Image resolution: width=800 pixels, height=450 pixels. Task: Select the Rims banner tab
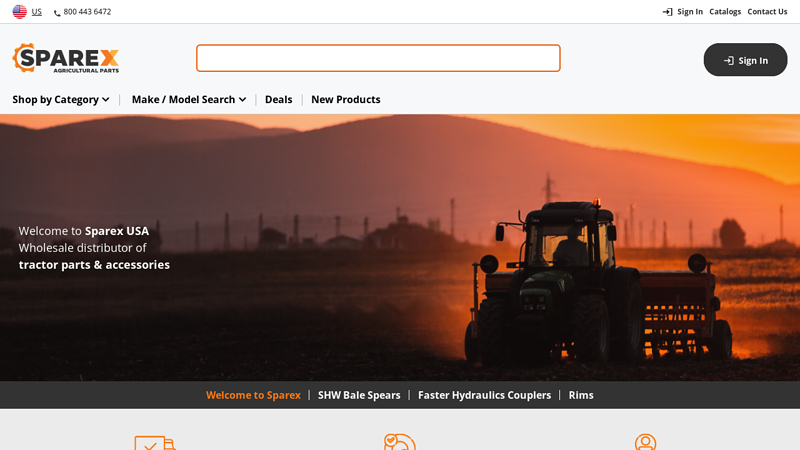point(581,395)
